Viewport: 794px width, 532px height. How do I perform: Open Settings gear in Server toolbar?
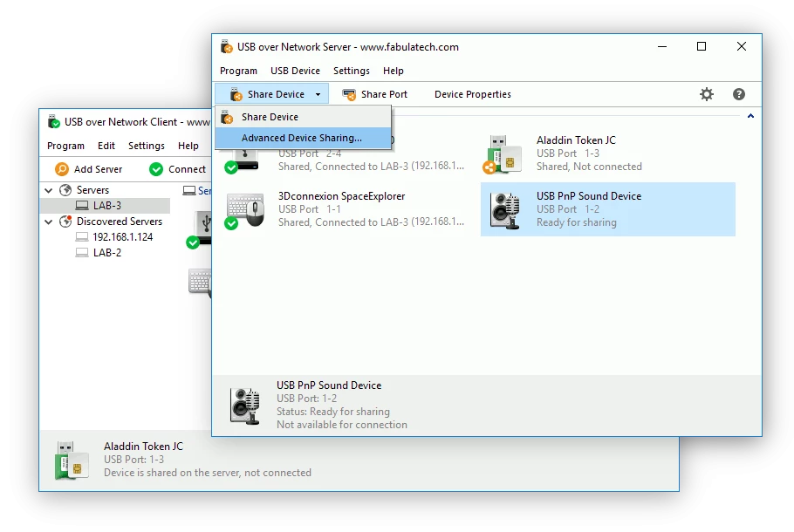707,94
